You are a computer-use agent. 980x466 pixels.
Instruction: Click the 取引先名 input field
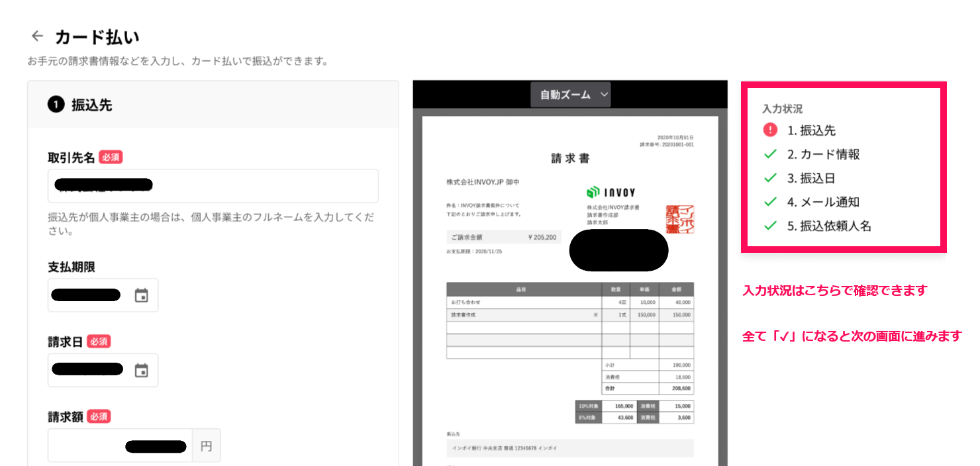pyautogui.click(x=213, y=186)
